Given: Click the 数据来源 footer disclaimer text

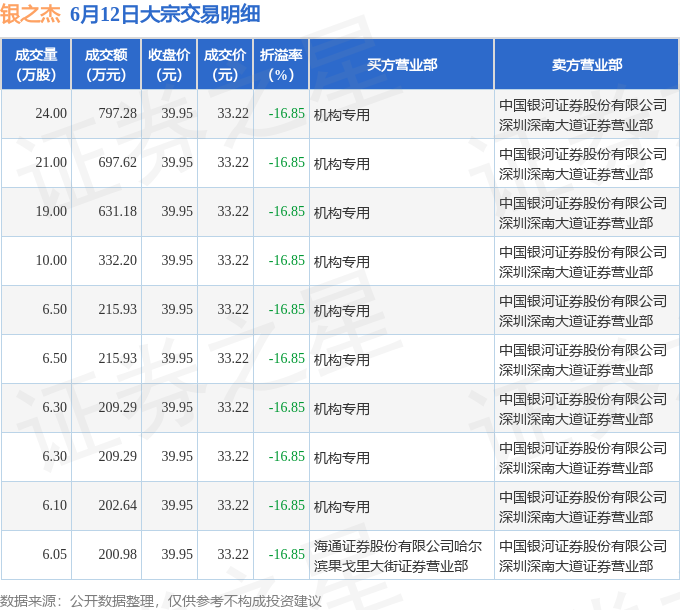Looking at the screenshot, I should coord(161,601).
